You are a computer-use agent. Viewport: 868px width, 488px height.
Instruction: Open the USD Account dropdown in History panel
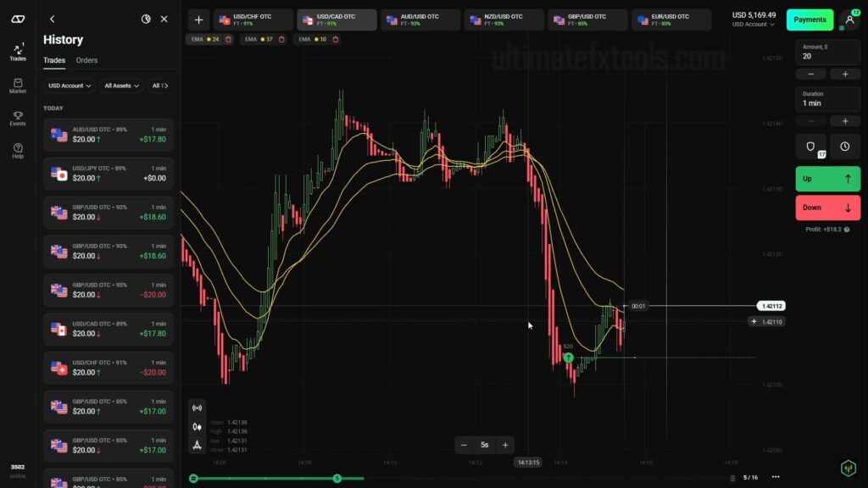pyautogui.click(x=69, y=86)
